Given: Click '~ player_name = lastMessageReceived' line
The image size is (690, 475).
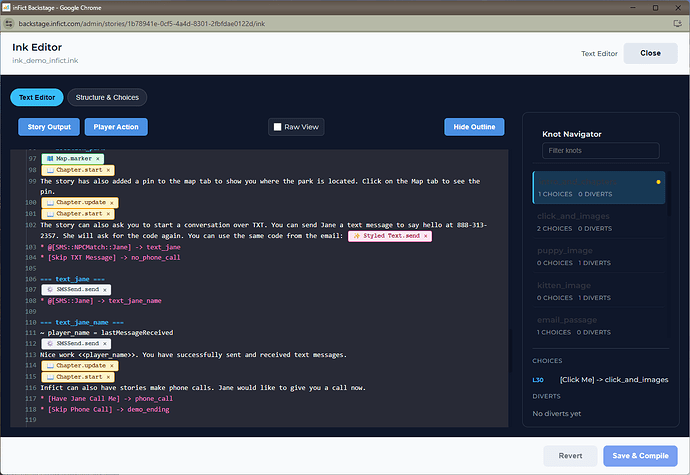Looking at the screenshot, I should (107, 333).
